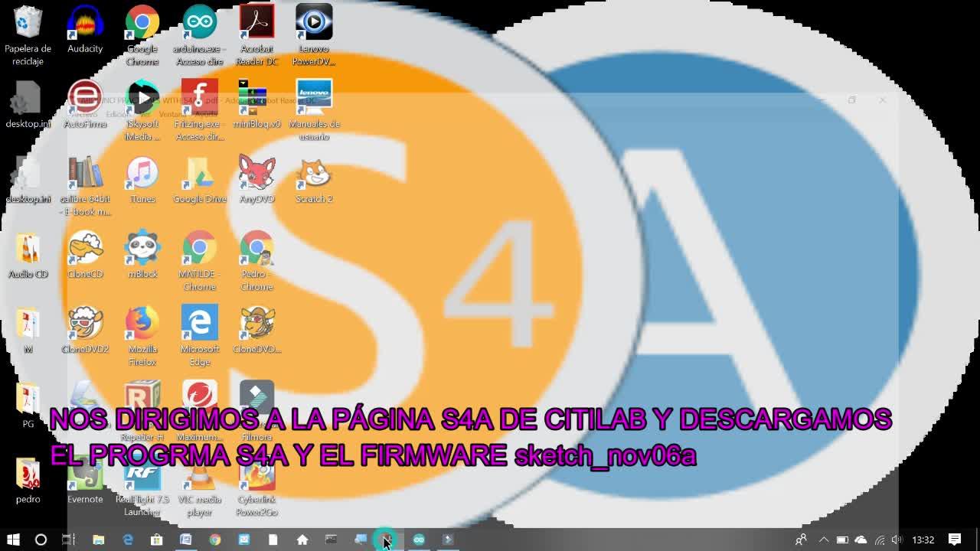This screenshot has height=551, width=980.
Task: Select the AutoFirma desktop icon
Action: pyautogui.click(x=85, y=104)
